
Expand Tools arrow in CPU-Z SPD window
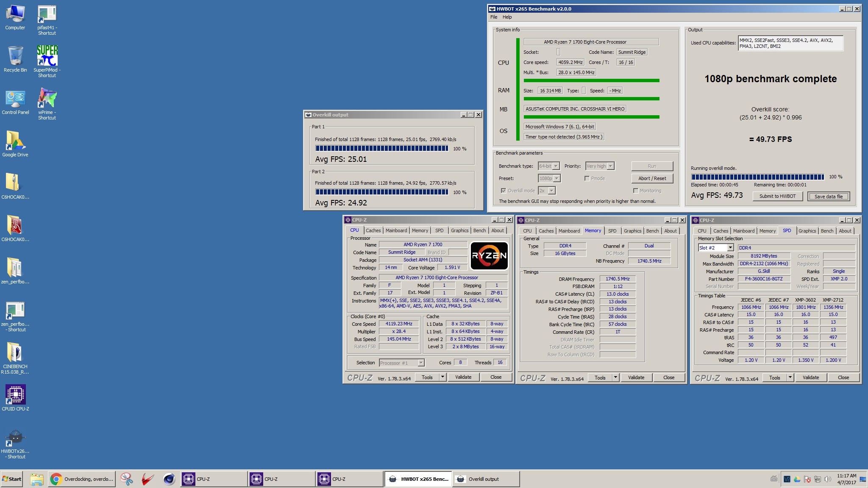[x=790, y=377]
